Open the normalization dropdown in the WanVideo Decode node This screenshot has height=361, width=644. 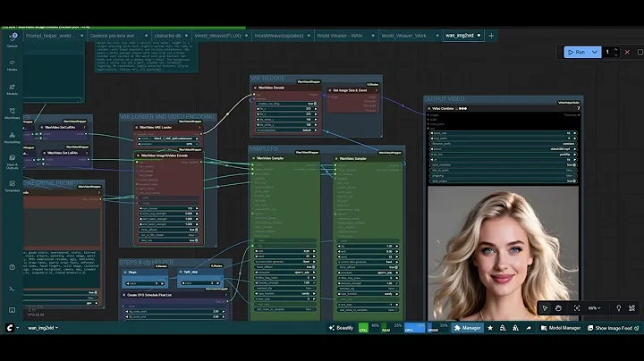pos(286,130)
